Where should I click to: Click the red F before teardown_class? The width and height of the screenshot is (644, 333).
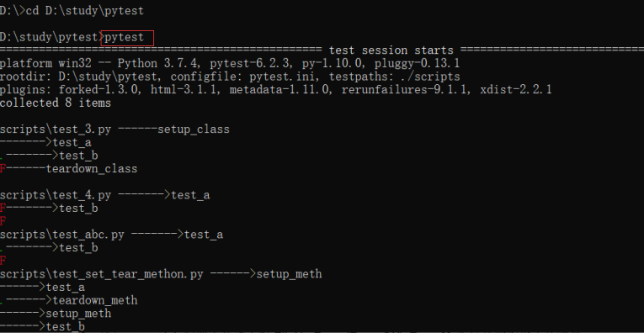3,168
